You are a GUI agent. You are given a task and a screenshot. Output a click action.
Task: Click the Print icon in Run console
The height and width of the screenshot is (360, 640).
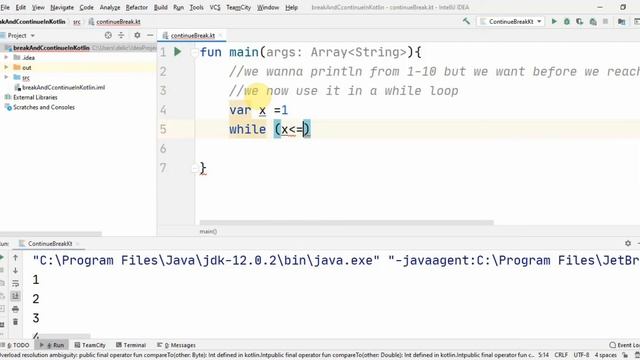click(x=15, y=309)
